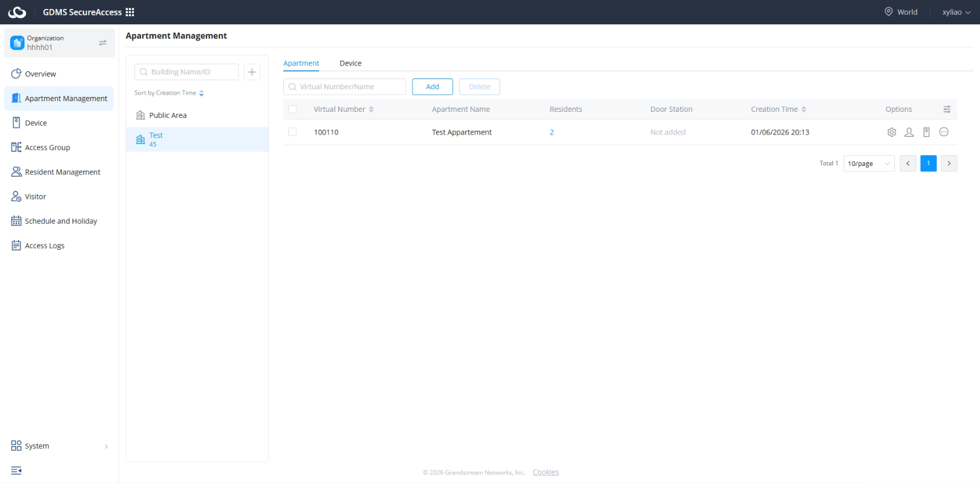Navigate to Visitor page
980x483 pixels.
[x=59, y=196]
